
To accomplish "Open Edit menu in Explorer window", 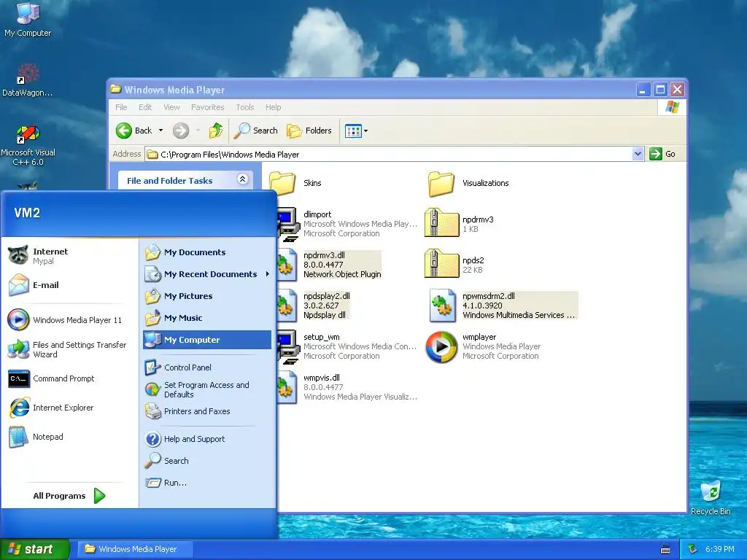I will click(x=145, y=107).
